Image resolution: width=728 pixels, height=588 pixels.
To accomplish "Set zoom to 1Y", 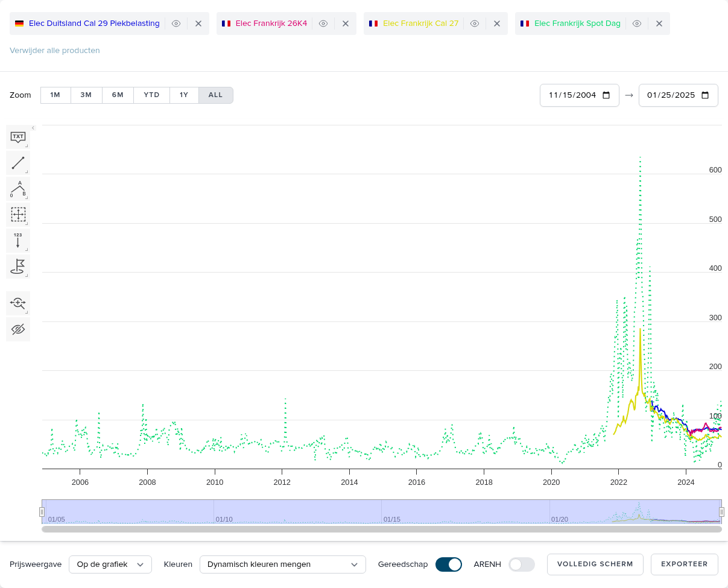I will [184, 95].
